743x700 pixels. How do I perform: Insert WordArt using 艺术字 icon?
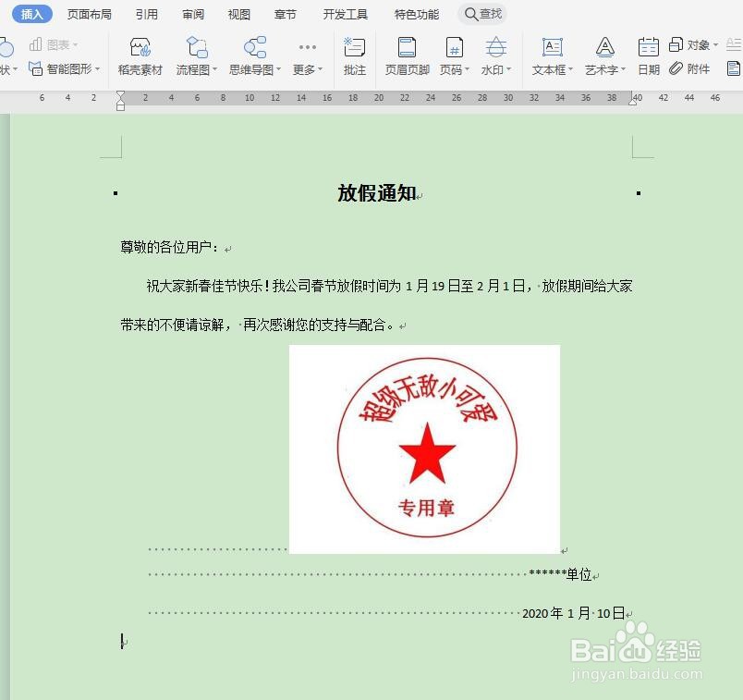[x=603, y=54]
